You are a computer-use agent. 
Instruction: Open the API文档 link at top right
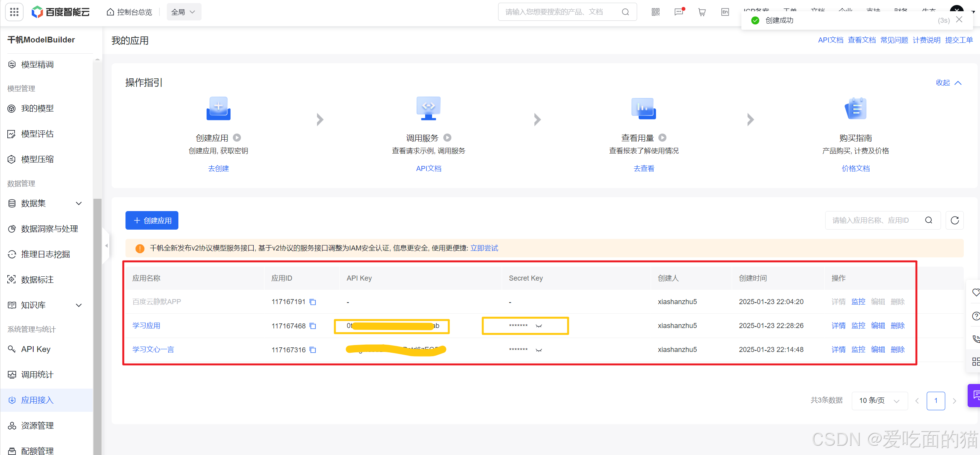[831, 40]
